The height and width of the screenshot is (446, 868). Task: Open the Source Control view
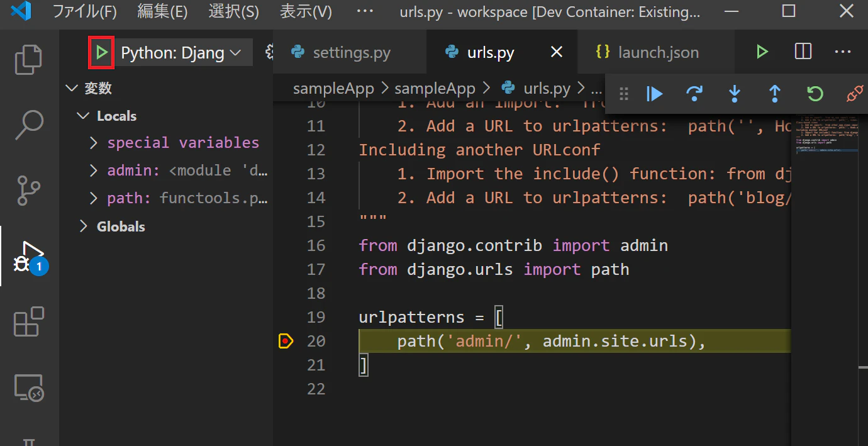pyautogui.click(x=29, y=191)
